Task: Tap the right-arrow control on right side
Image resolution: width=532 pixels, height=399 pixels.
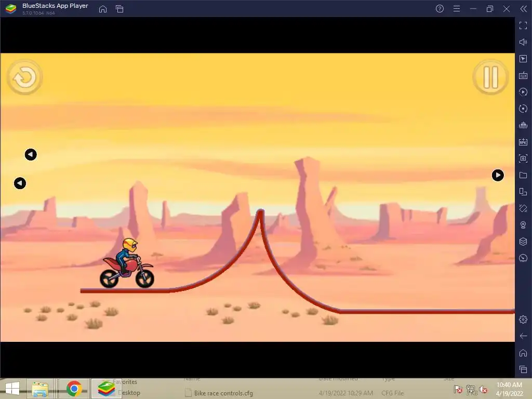Action: coord(498,176)
